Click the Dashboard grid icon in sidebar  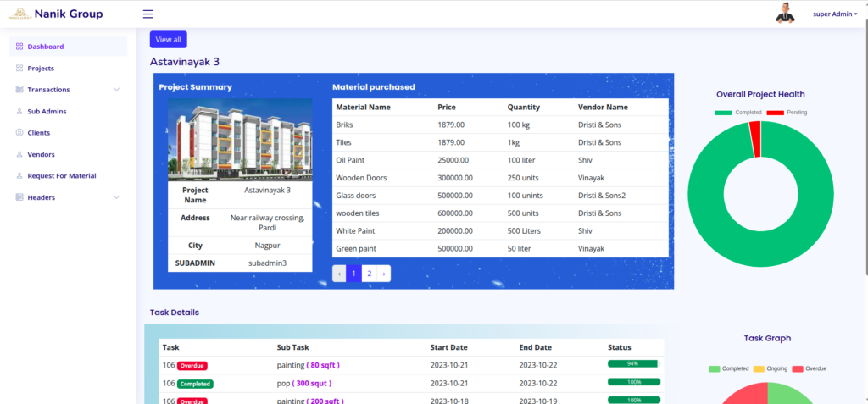[19, 47]
